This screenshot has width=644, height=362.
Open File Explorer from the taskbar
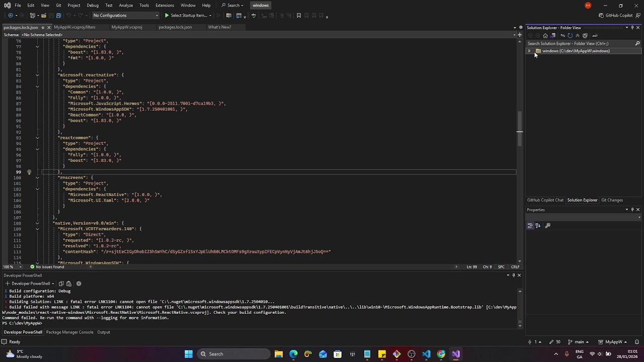[x=279, y=354]
